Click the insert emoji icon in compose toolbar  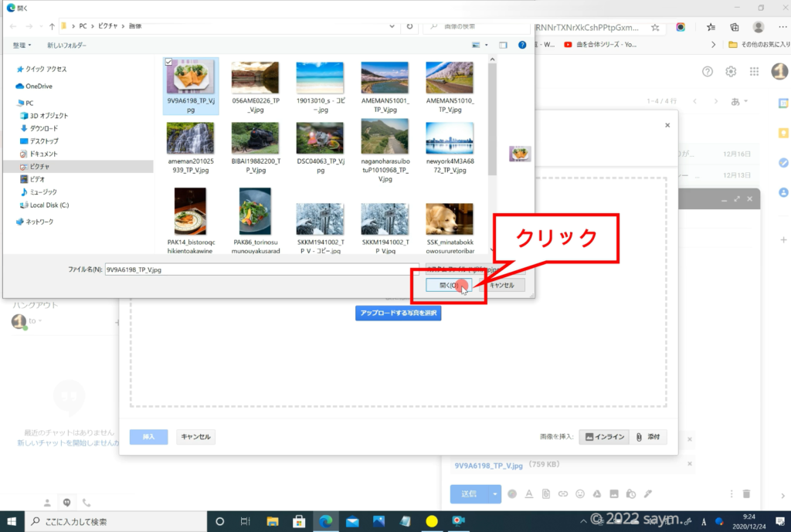[x=579, y=493]
